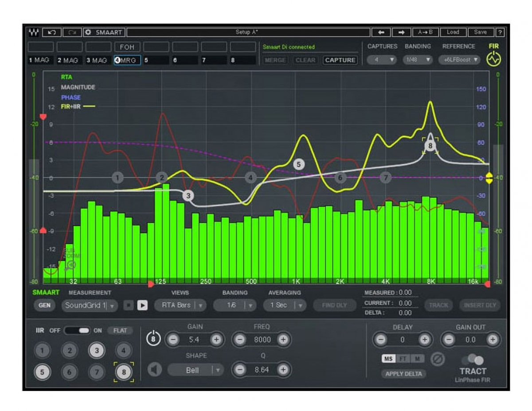Go to next preset arrow

click(401, 32)
